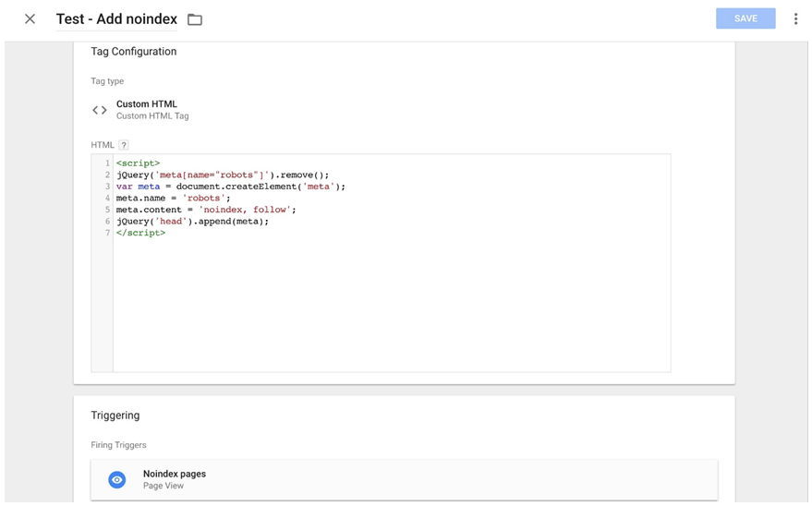The width and height of the screenshot is (812, 506).
Task: Click the SAVE button
Action: pyautogui.click(x=745, y=18)
